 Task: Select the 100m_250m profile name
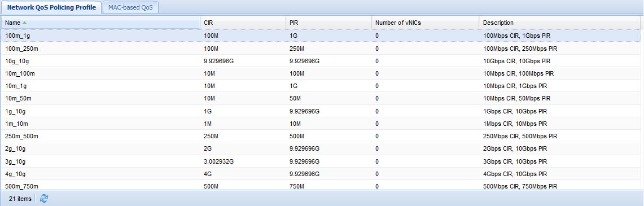(x=22, y=49)
